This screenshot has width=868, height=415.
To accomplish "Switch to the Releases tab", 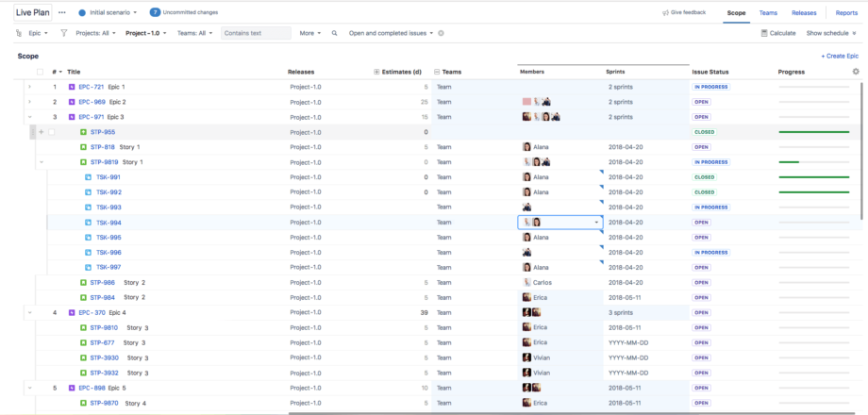I will click(x=804, y=12).
